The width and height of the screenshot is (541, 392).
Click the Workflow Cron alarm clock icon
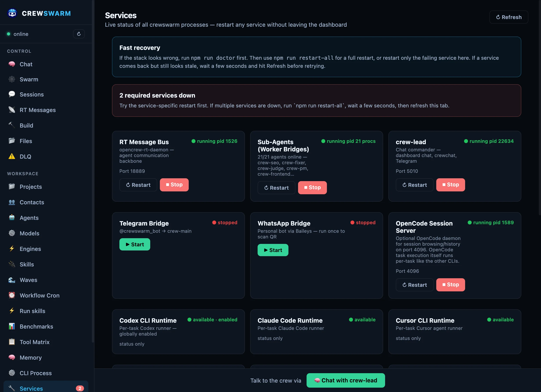(x=12, y=295)
